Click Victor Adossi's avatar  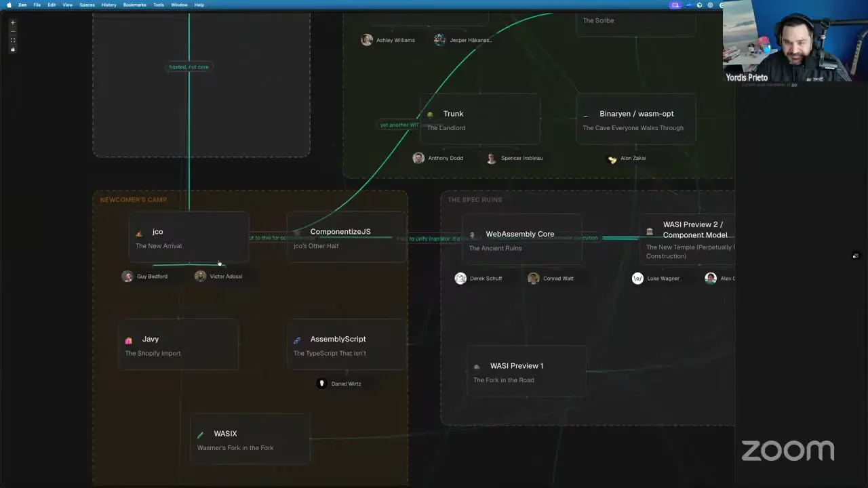(201, 276)
